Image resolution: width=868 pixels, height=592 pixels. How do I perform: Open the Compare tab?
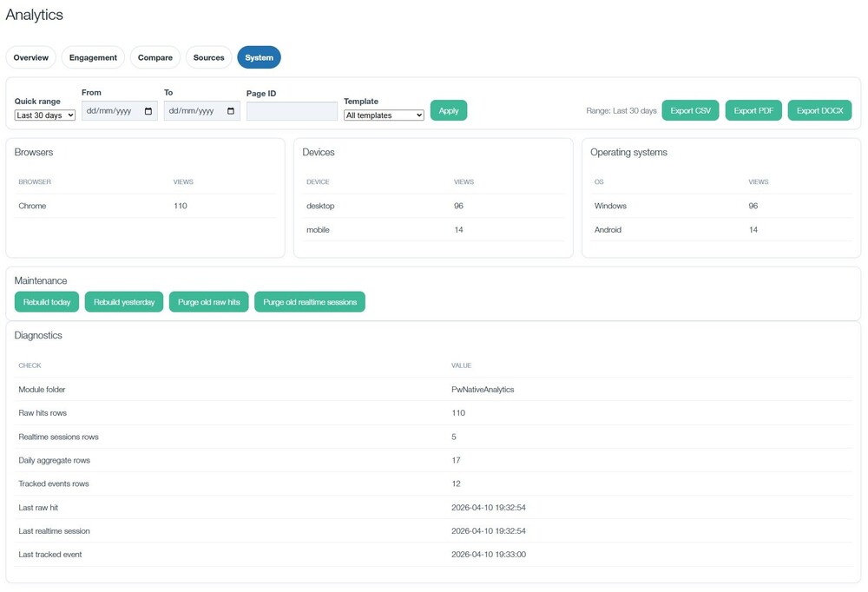[x=155, y=57]
